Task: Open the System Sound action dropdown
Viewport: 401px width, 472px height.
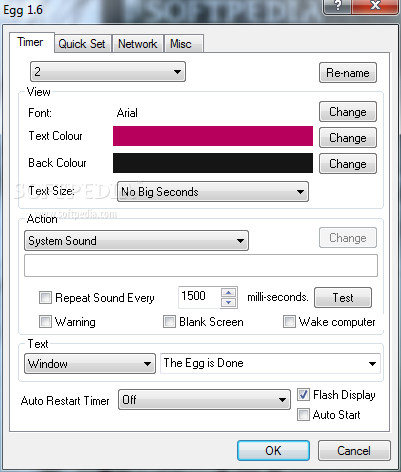Action: (x=136, y=241)
